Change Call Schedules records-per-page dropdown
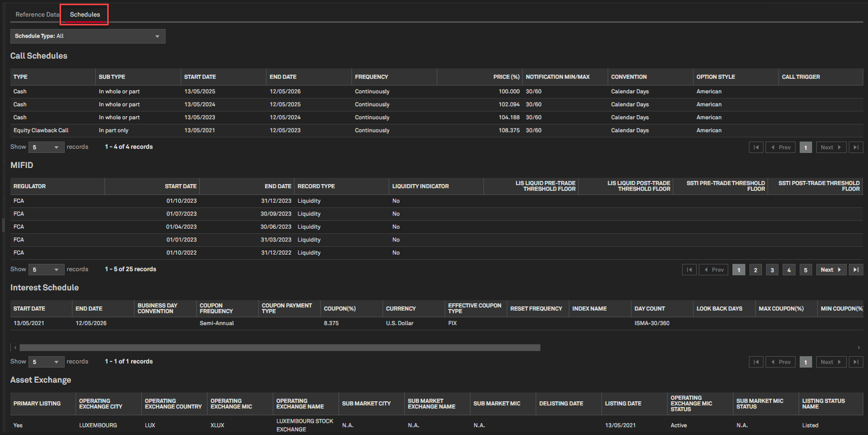The width and height of the screenshot is (868, 435). pyautogui.click(x=46, y=147)
